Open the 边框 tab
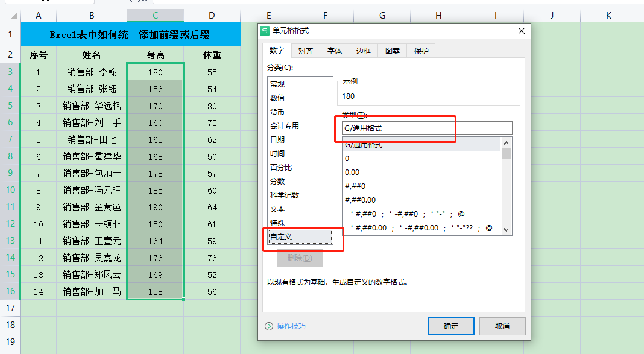Image resolution: width=644 pixels, height=354 pixels. pyautogui.click(x=364, y=51)
